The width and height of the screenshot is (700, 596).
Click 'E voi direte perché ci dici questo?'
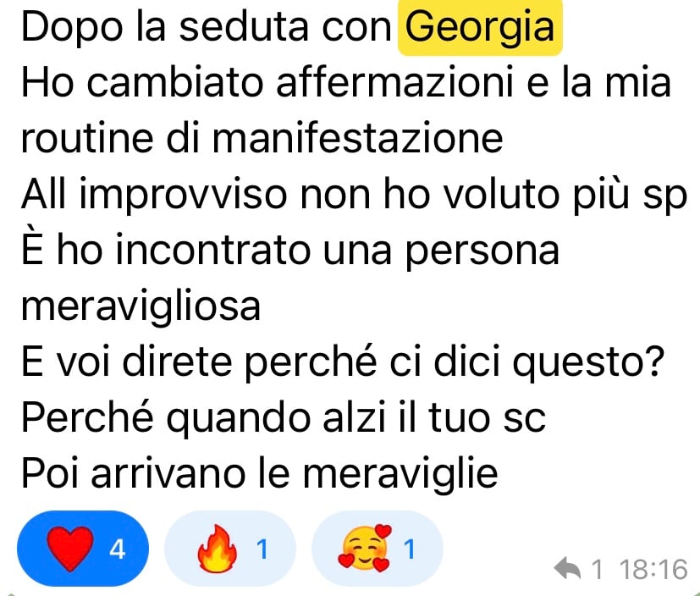point(344,361)
